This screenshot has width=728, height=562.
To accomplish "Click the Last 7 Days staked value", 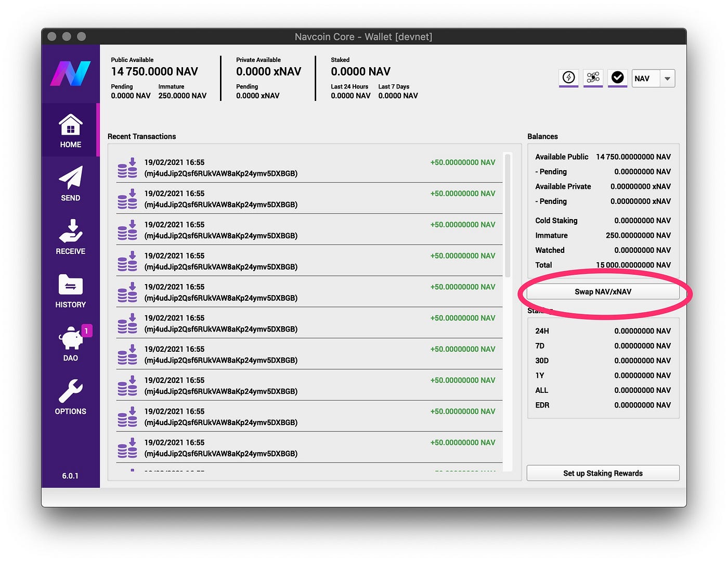I will point(398,96).
